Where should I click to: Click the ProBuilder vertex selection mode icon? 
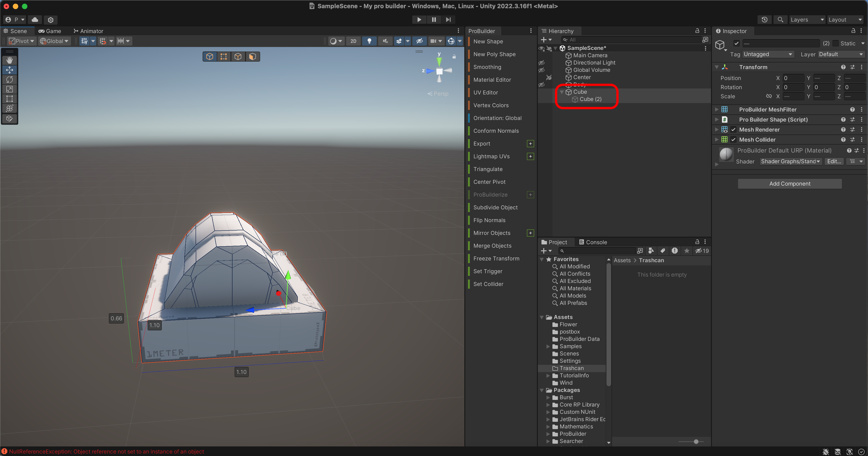point(223,57)
